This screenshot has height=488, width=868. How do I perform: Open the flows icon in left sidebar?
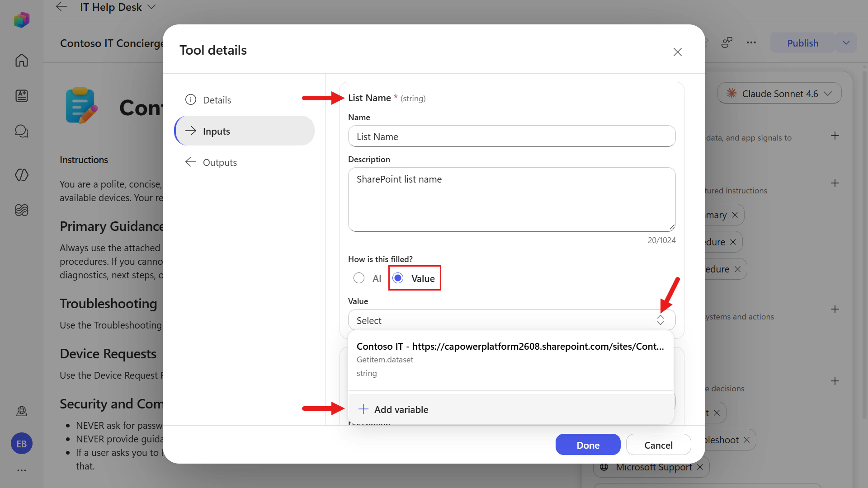[x=22, y=174]
